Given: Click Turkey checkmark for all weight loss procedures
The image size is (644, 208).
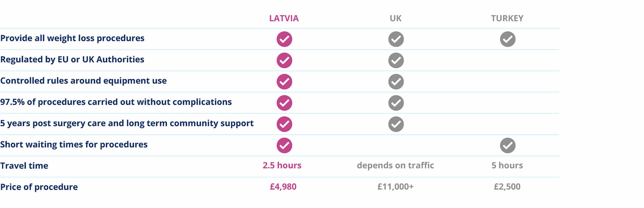Looking at the screenshot, I should [x=508, y=39].
